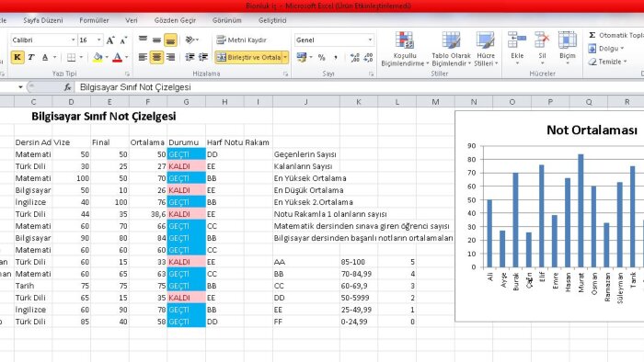Select column G header

[186, 102]
